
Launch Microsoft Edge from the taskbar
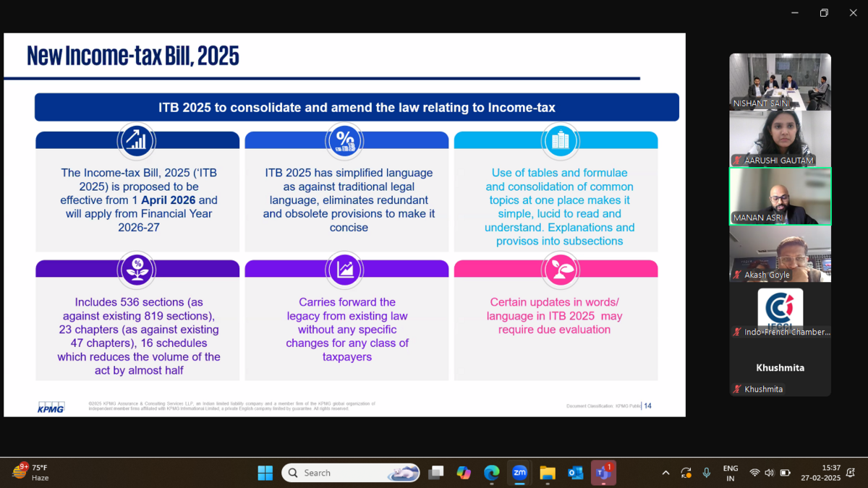coord(492,473)
